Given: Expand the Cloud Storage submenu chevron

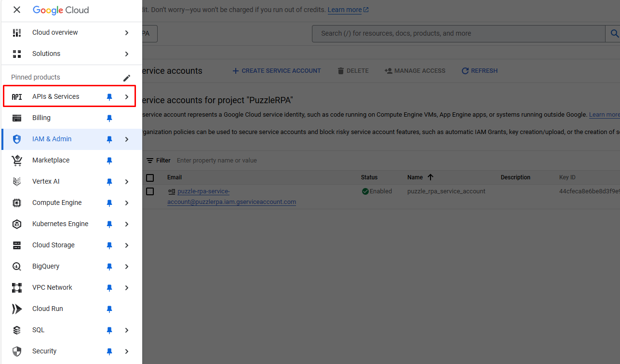Looking at the screenshot, I should tap(127, 245).
